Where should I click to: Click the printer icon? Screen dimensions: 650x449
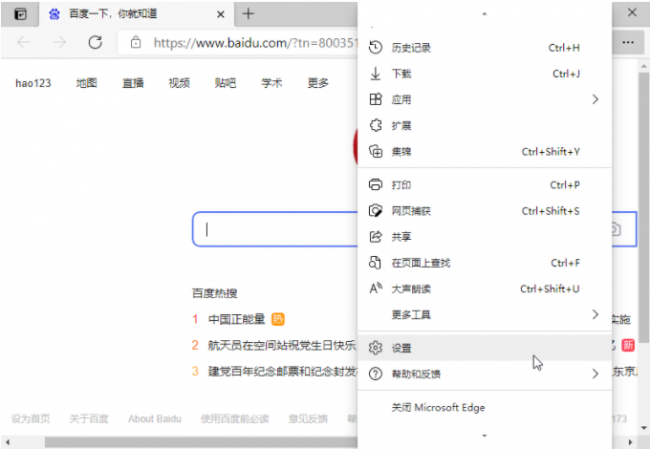point(375,184)
